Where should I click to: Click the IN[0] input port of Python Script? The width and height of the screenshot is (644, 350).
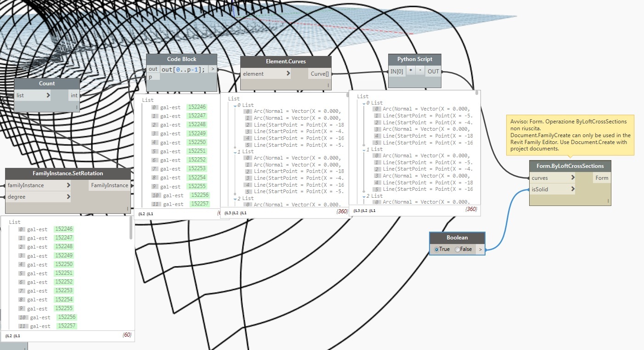[x=397, y=71]
